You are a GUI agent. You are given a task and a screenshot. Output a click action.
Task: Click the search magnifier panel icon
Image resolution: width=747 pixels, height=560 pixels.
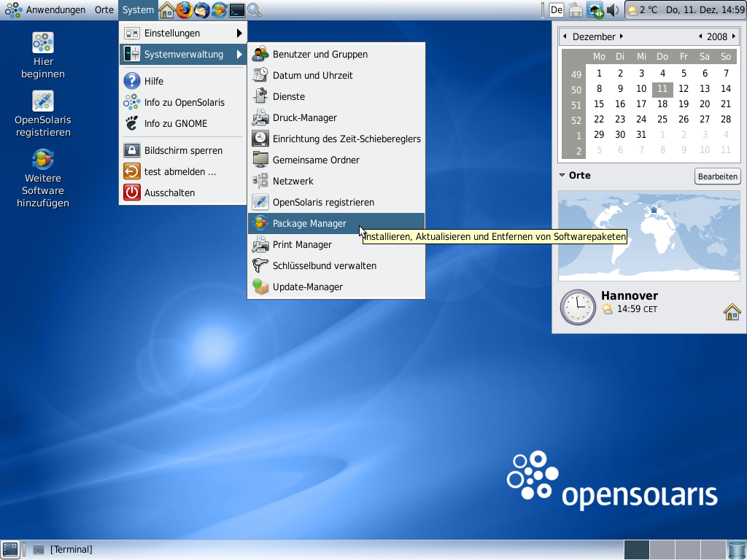tap(255, 9)
